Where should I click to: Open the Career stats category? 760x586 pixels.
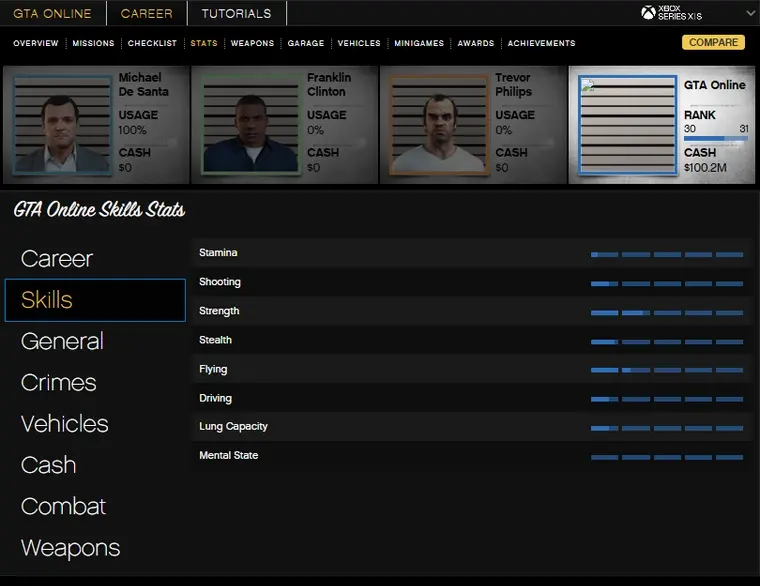pyautogui.click(x=57, y=259)
